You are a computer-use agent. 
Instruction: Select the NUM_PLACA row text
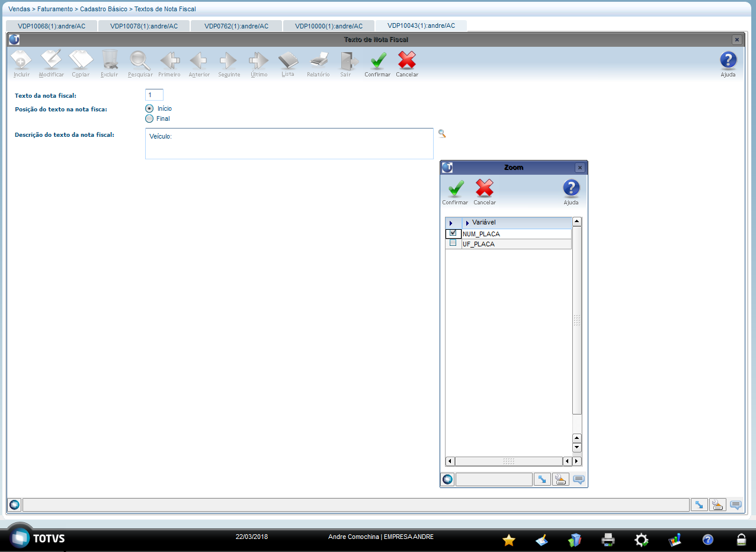tap(481, 234)
